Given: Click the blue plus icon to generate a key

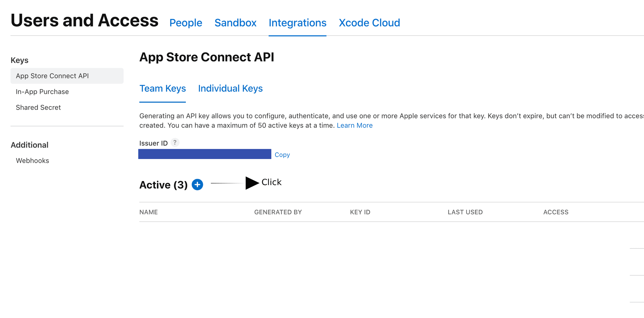Looking at the screenshot, I should (x=197, y=185).
